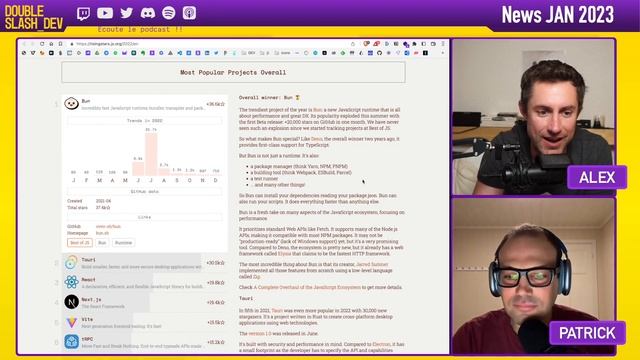The height and width of the screenshot is (360, 640).
Task: Open the oven-sh/bun GitHub link
Action: pos(108,227)
